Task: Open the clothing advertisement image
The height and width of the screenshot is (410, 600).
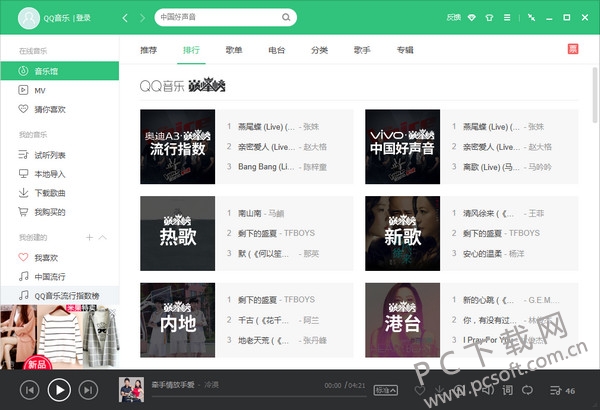Action: (x=60, y=337)
